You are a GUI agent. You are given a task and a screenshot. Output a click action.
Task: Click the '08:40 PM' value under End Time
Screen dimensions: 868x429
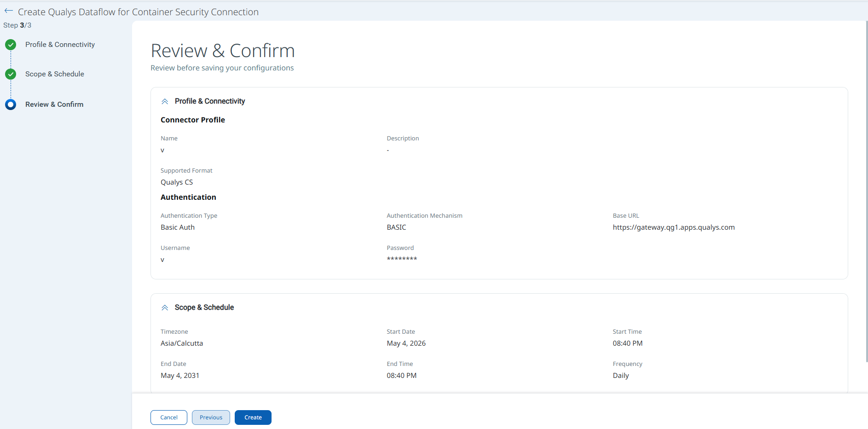pos(402,376)
